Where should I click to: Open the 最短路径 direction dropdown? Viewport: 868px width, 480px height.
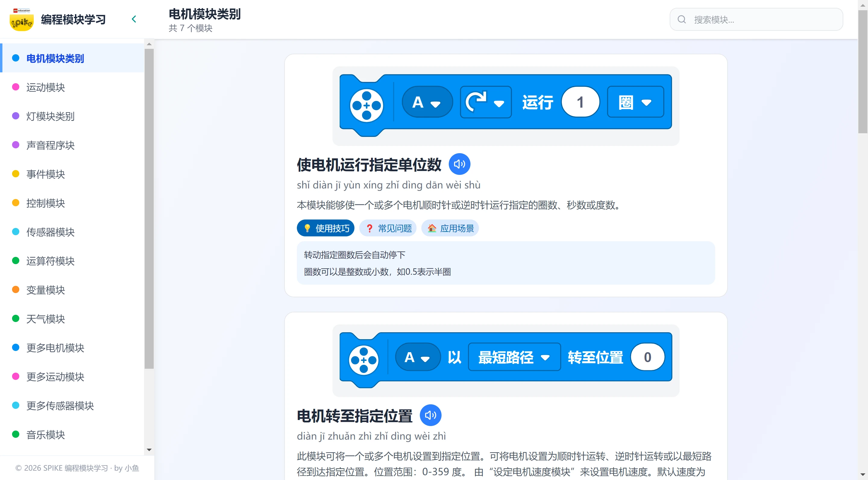click(514, 357)
